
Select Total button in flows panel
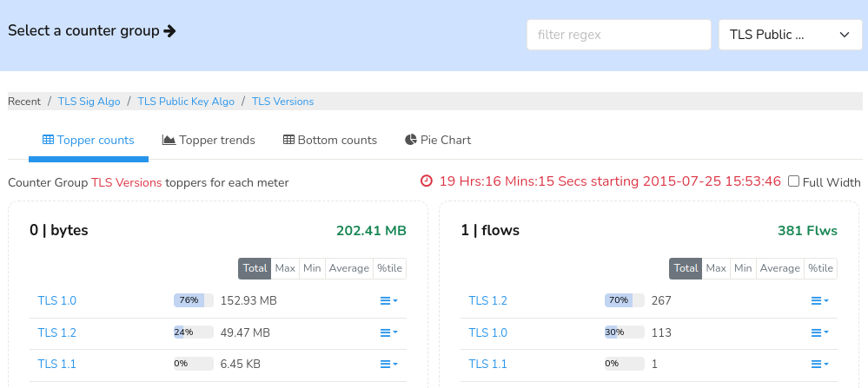pyautogui.click(x=686, y=268)
